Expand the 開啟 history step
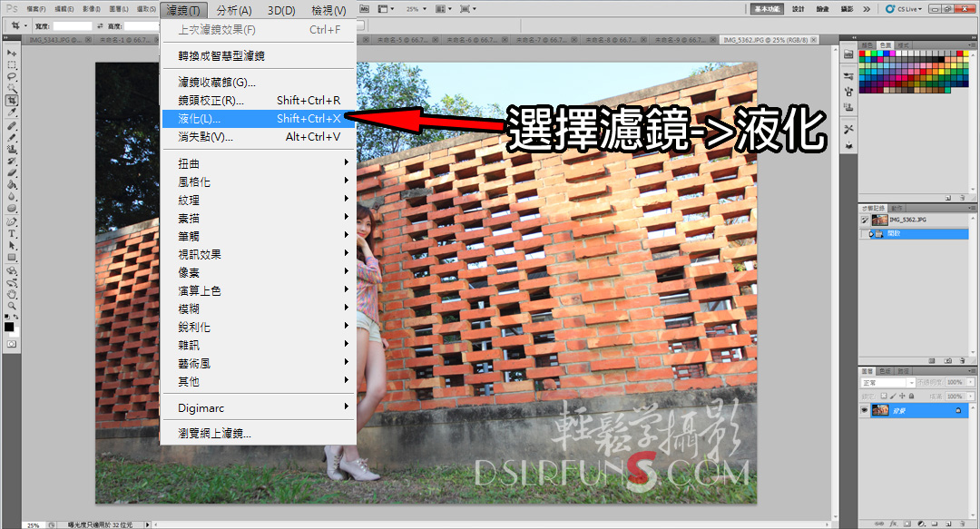 point(871,233)
